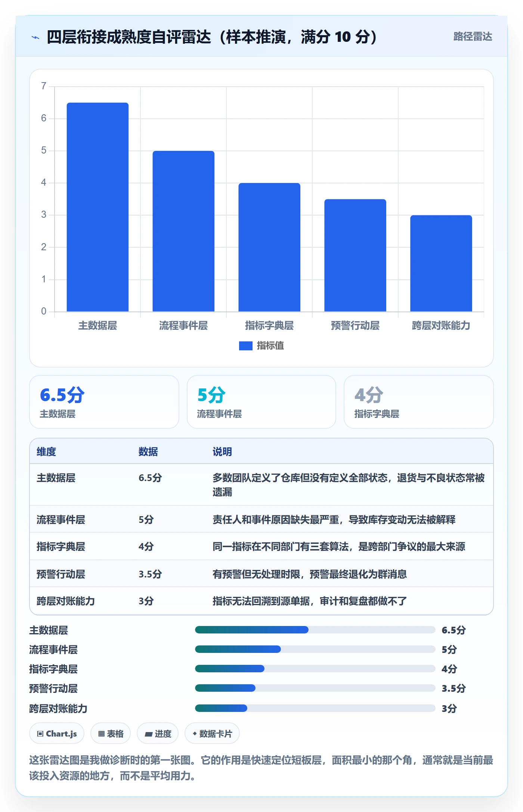
Task: Click the 指标字典层 bar in chart
Action: click(x=269, y=247)
